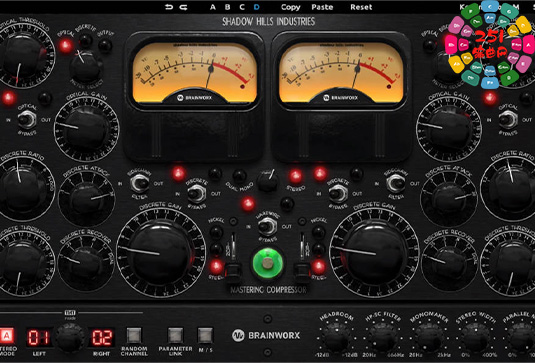This screenshot has width=535, height=363.
Task: Click the Left channel 01 display
Action: pyautogui.click(x=39, y=337)
